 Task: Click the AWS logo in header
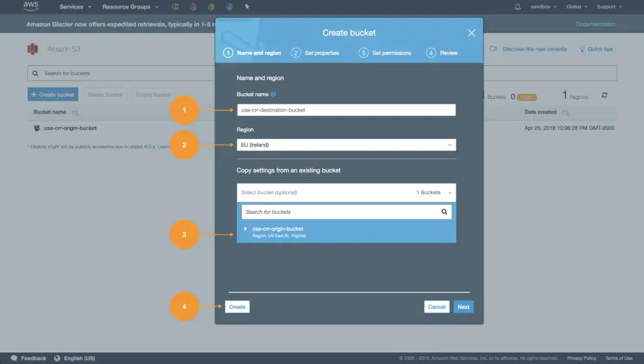30,6
